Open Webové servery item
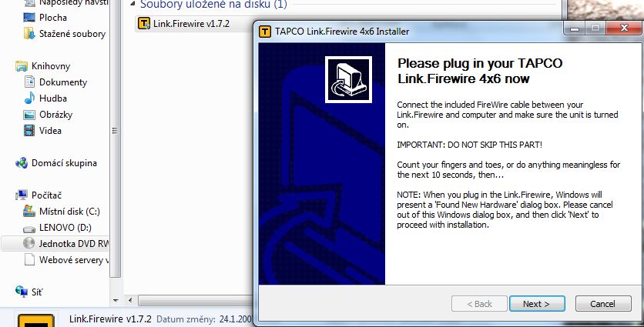Image resolution: width=644 pixels, height=327 pixels. 66,260
